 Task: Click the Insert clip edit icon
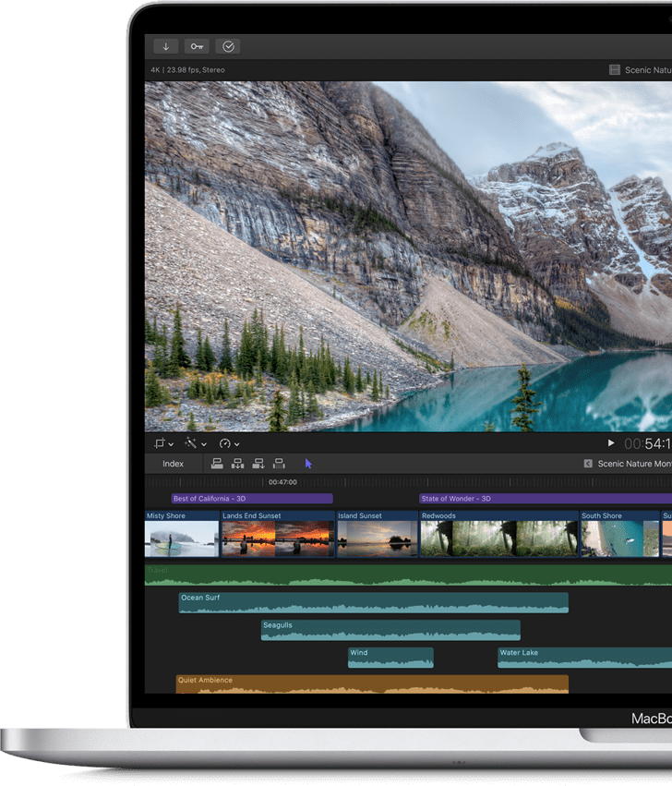[237, 464]
